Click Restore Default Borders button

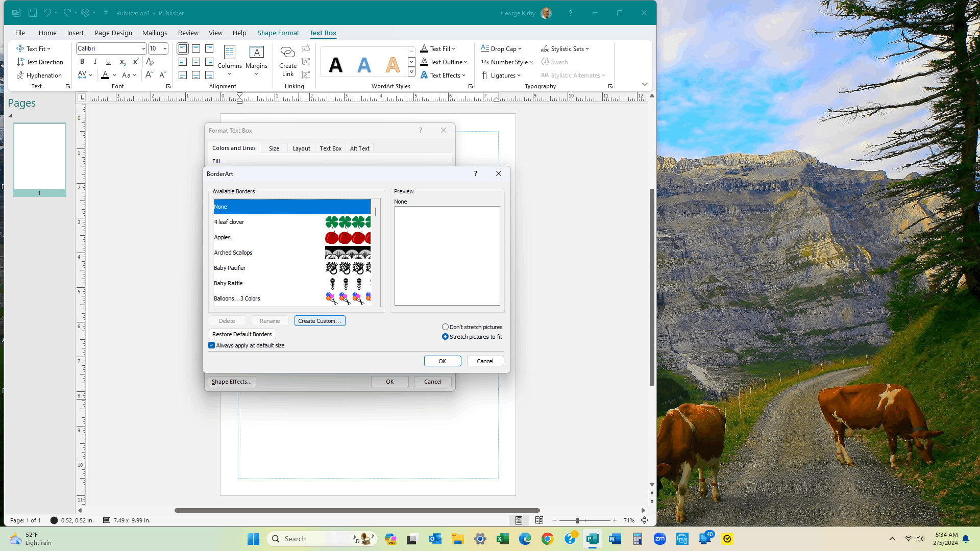[242, 334]
